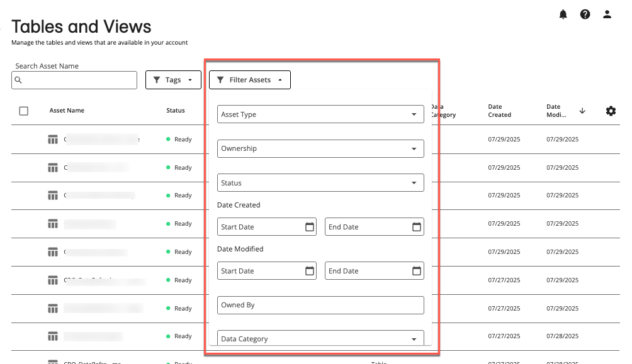Screen dimensions: 632x364
Task: Click the Date Modi... column header
Action: 556,111
